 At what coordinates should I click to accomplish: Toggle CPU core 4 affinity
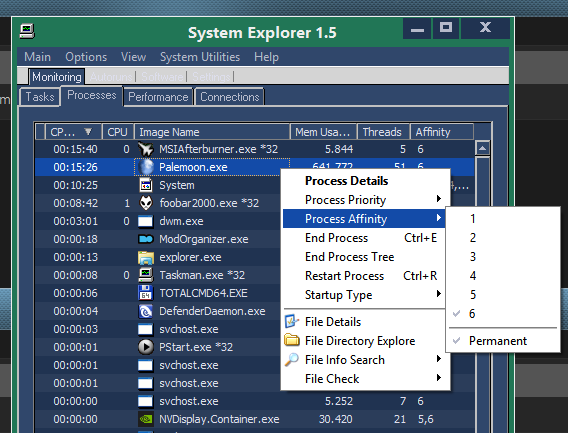(x=503, y=275)
